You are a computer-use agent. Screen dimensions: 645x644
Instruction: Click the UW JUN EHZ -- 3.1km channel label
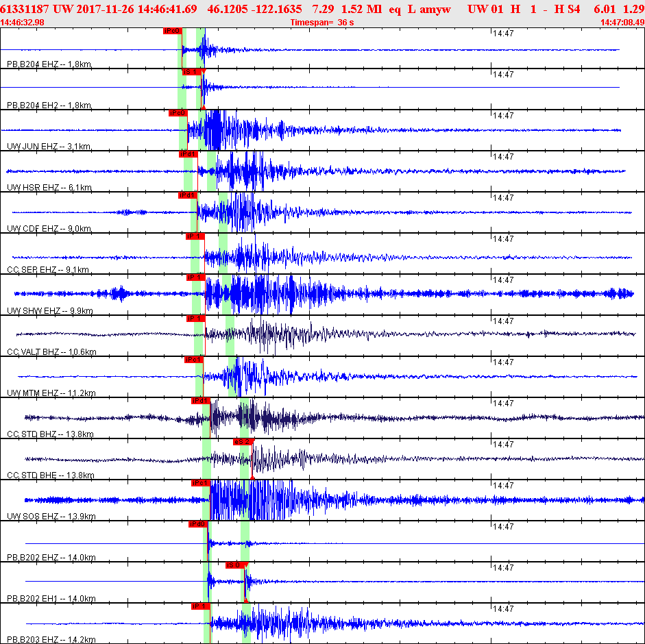click(x=49, y=147)
